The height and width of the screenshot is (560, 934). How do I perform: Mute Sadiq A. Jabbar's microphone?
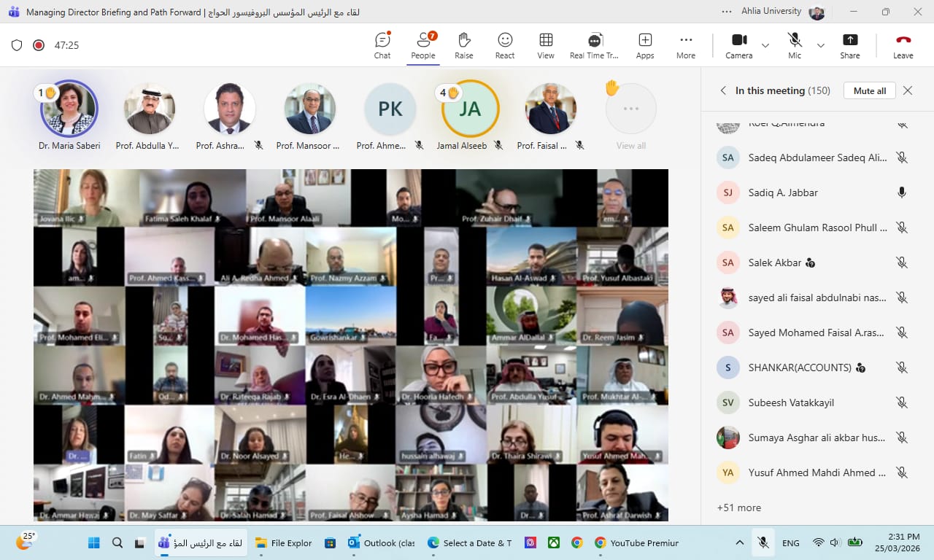click(902, 192)
